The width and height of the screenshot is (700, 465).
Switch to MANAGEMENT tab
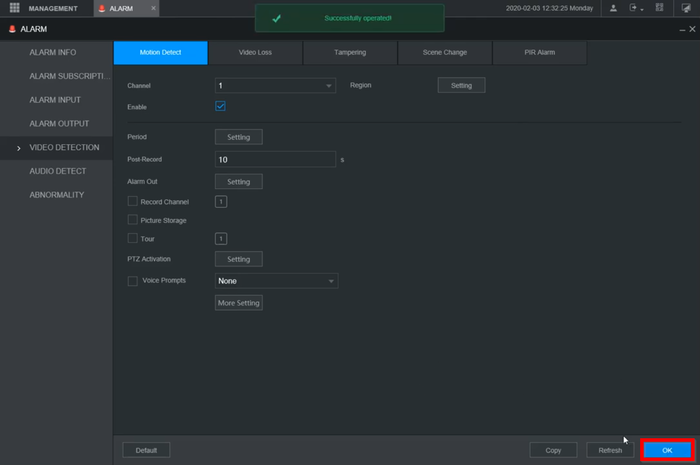53,8
